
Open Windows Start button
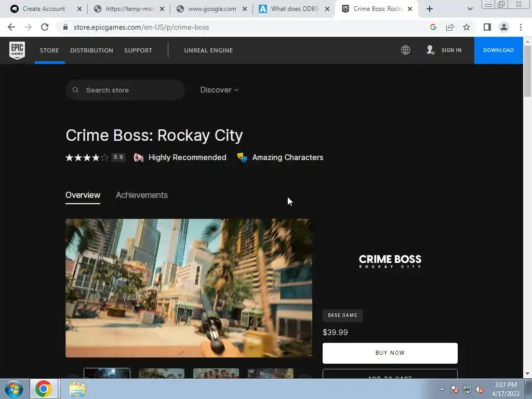14,389
